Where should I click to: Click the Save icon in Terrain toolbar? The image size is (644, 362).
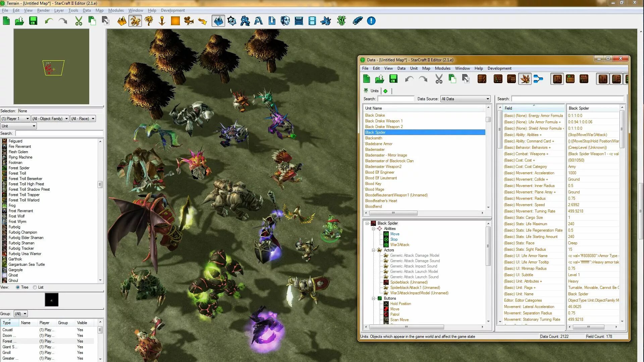coord(33,21)
